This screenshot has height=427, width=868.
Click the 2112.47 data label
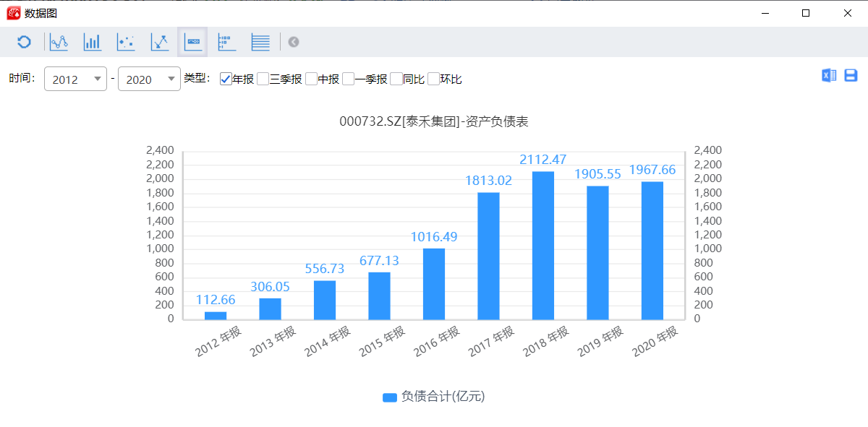543,160
